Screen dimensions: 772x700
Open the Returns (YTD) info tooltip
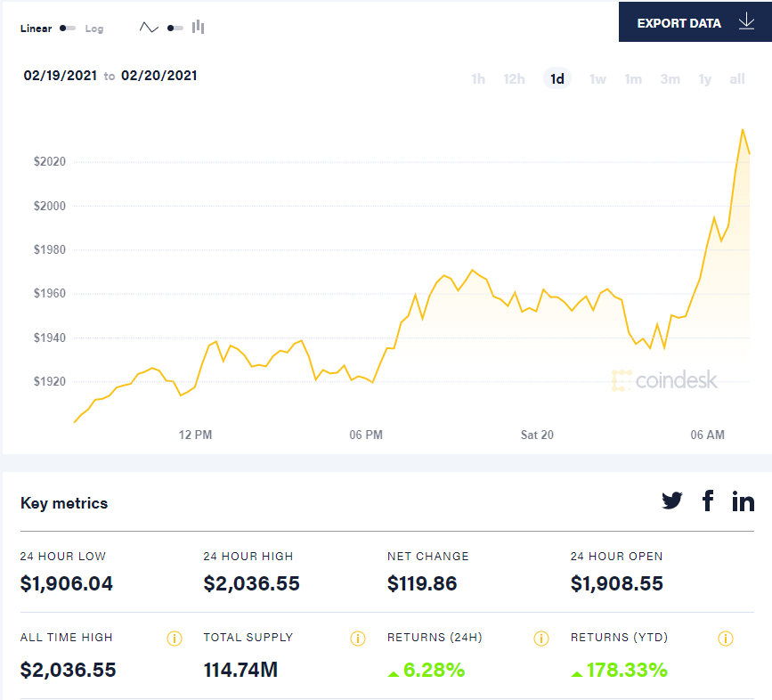coord(724,638)
